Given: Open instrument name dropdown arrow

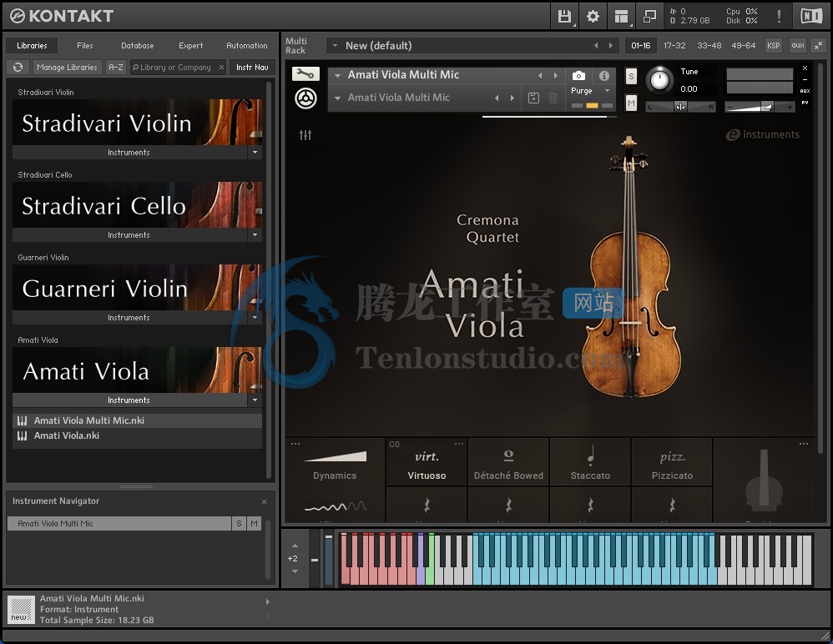Looking at the screenshot, I should [x=337, y=75].
